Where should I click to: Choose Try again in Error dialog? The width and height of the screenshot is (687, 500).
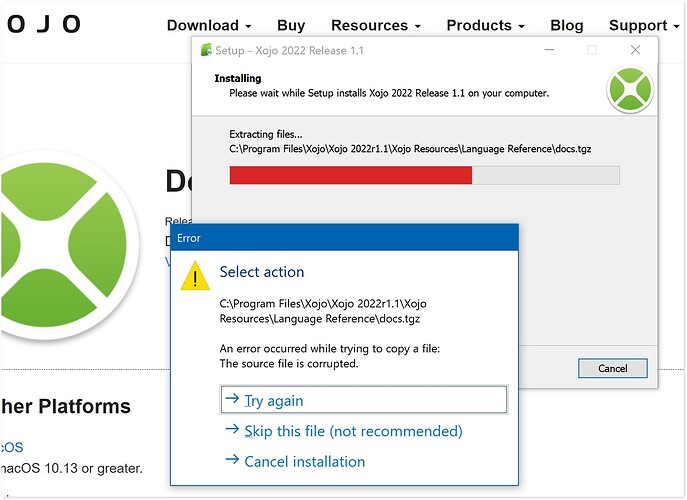click(x=364, y=400)
